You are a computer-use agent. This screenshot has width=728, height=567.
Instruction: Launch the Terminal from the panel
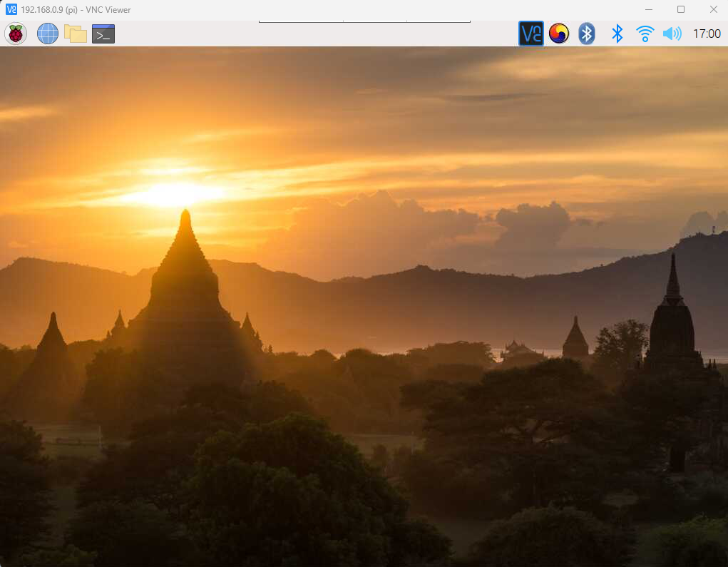coord(103,34)
